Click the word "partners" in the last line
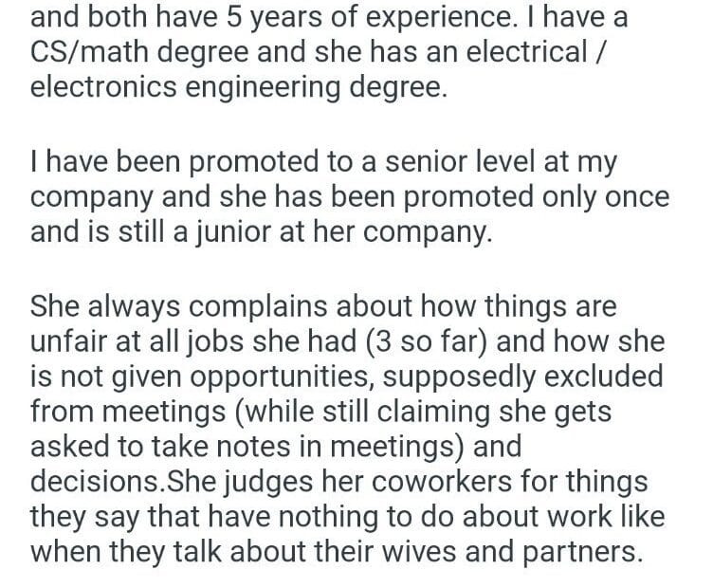This screenshot has width=713, height=588. click(579, 552)
